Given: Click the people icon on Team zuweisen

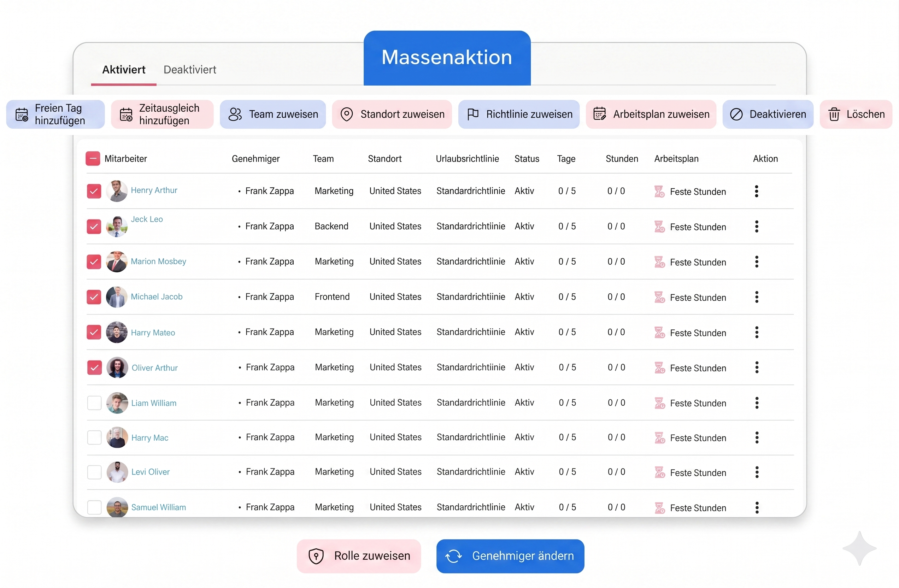Looking at the screenshot, I should coord(235,114).
